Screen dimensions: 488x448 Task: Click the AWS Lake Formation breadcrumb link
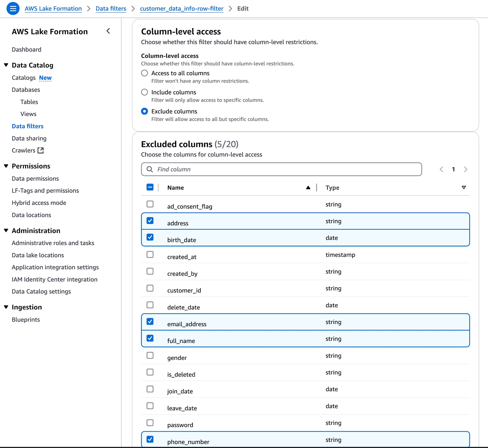point(53,9)
